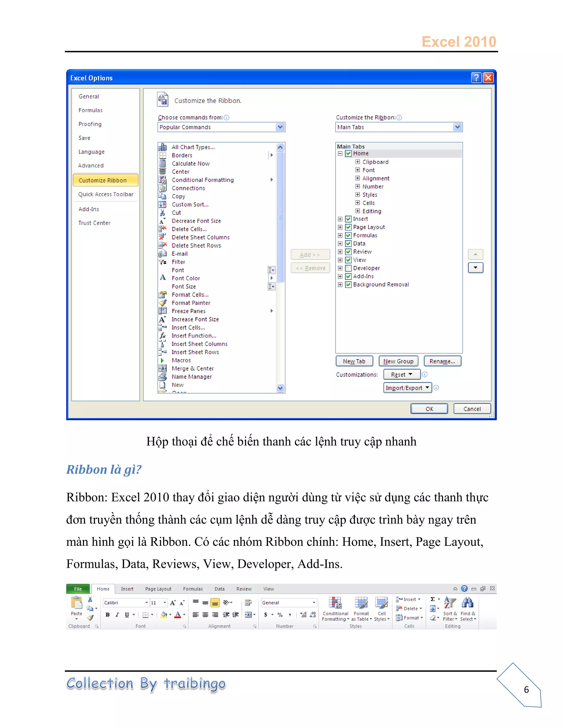Click the Insert Function fx icon
Image resolution: width=563 pixels, height=728 pixels.
pyautogui.click(x=162, y=336)
